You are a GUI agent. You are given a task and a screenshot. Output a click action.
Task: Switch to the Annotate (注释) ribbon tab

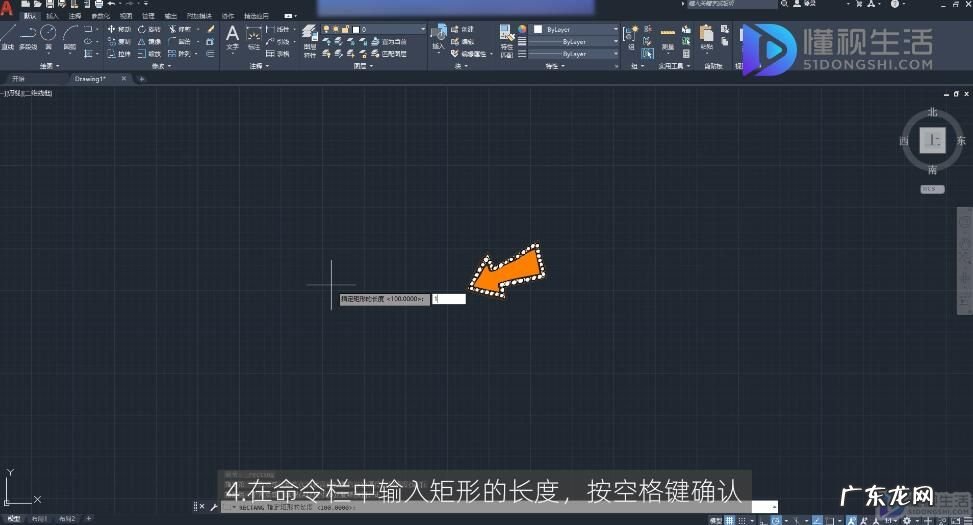(74, 16)
